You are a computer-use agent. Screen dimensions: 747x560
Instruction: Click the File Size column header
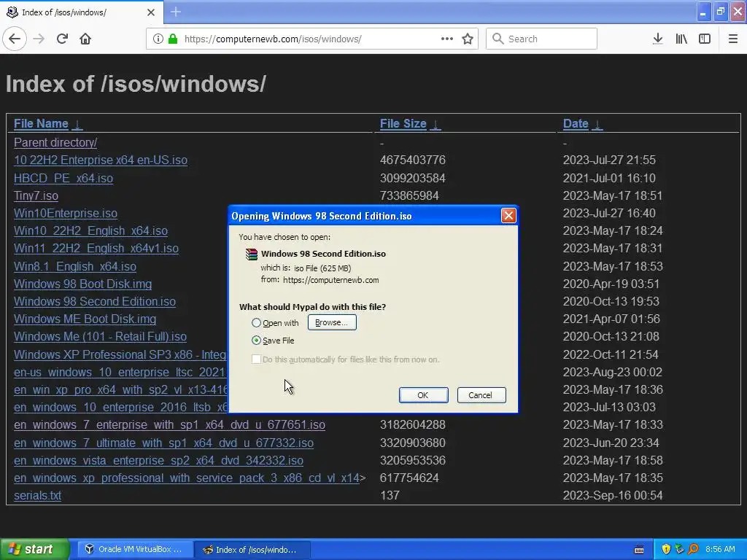[x=403, y=124]
